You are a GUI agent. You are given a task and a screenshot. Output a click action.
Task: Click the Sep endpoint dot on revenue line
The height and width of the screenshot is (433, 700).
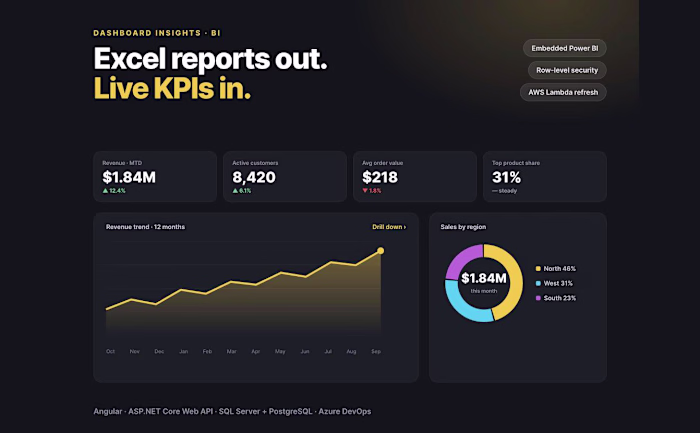[x=380, y=251]
